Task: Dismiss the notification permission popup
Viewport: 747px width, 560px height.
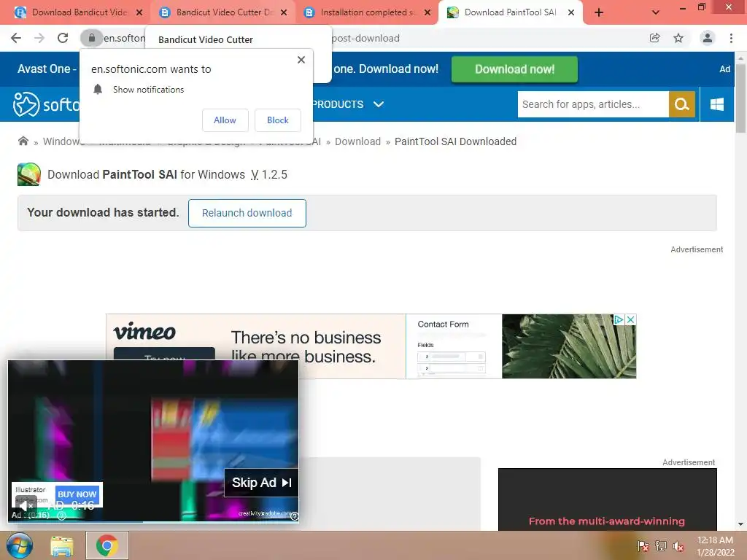Action: coord(301,60)
